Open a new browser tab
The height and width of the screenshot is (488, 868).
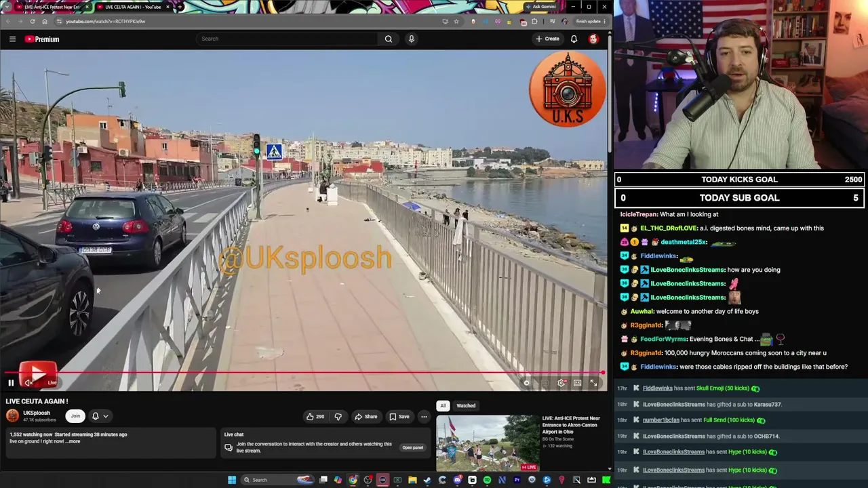[180, 7]
